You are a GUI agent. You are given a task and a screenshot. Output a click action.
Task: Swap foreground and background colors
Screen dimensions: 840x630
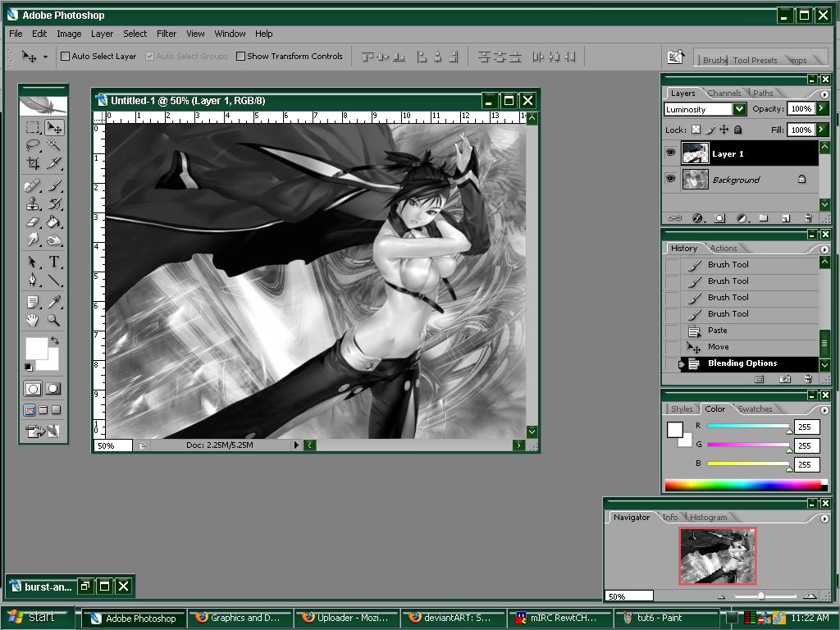coord(55,340)
